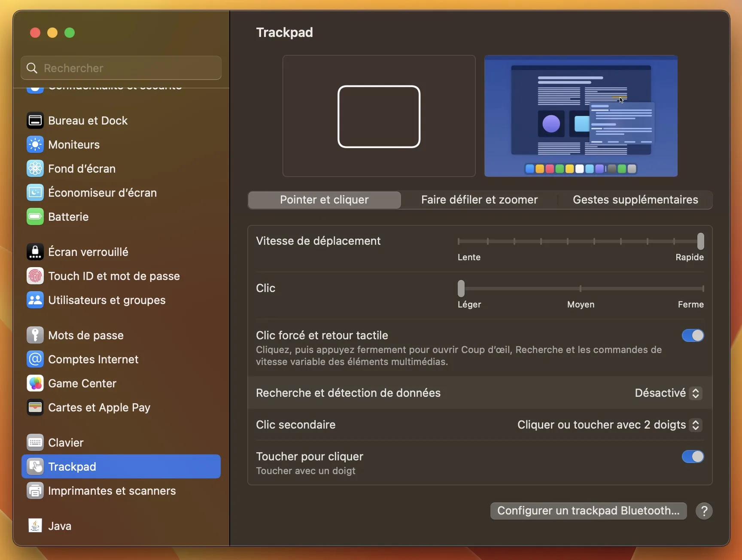The width and height of the screenshot is (742, 560).
Task: Open Game Center icon
Action: click(35, 383)
